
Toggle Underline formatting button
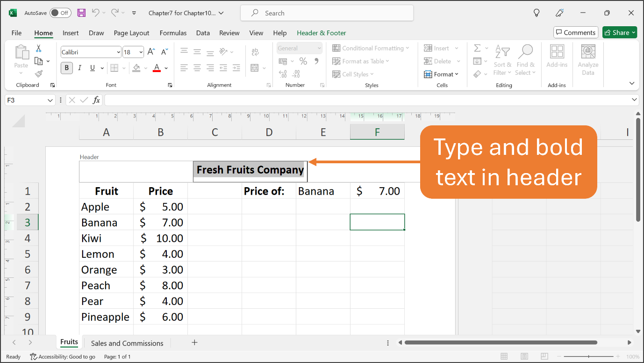92,68
